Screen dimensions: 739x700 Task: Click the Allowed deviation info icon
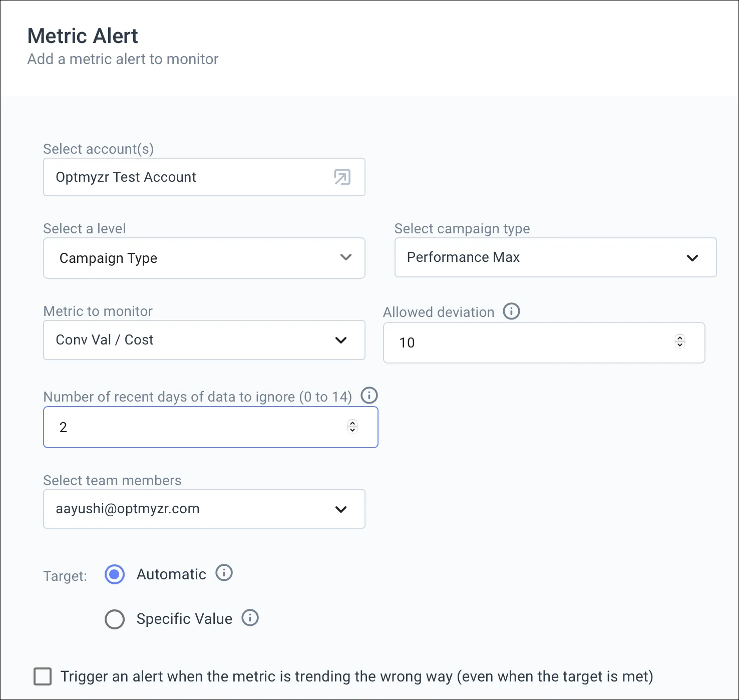(x=511, y=311)
